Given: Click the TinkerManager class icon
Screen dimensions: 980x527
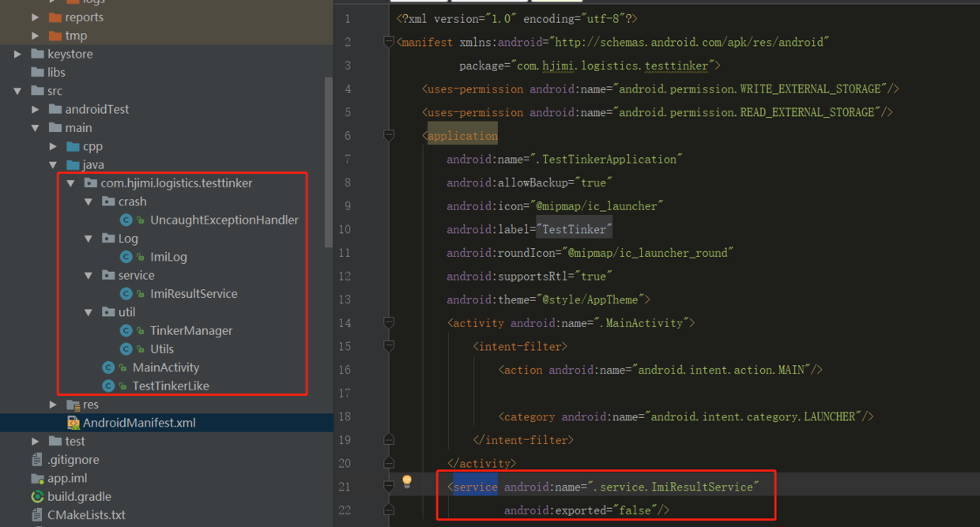Looking at the screenshot, I should (x=126, y=330).
